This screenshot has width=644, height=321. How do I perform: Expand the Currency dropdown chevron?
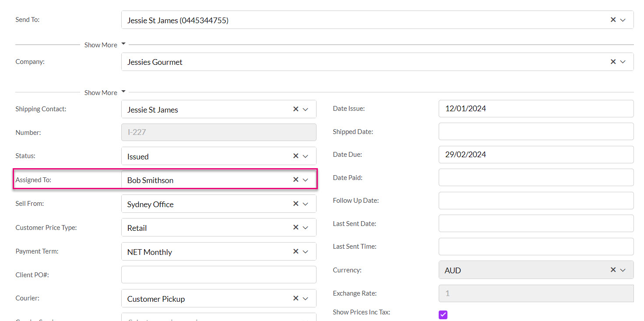(x=623, y=270)
